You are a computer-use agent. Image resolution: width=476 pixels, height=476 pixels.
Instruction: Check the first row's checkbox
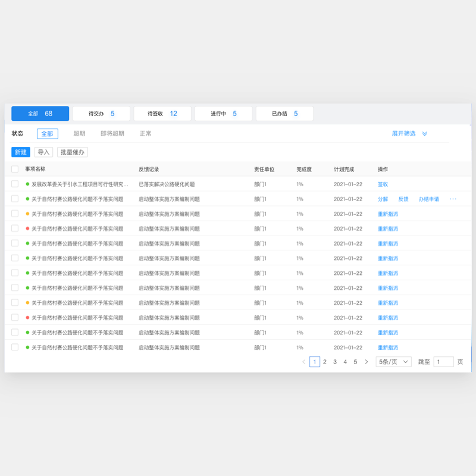click(x=15, y=184)
